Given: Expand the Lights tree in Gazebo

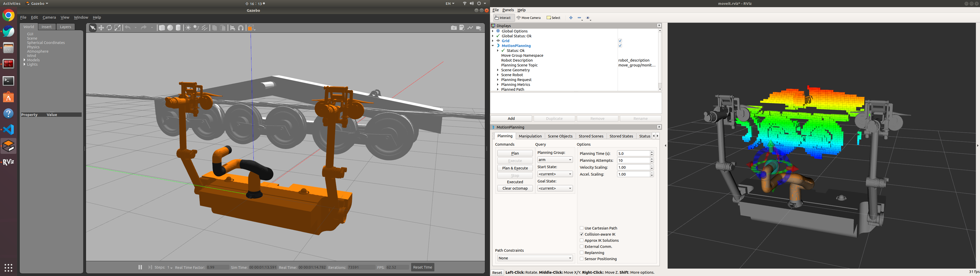Looking at the screenshot, I should point(25,64).
